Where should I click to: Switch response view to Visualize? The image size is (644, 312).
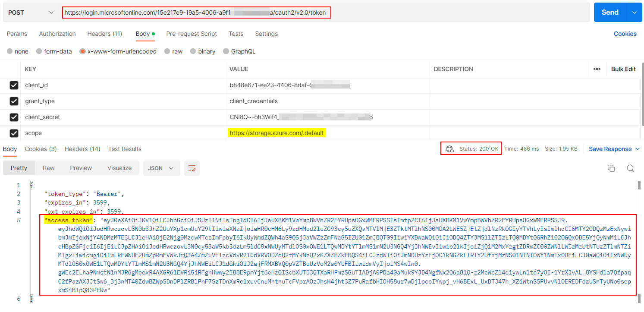pos(119,168)
